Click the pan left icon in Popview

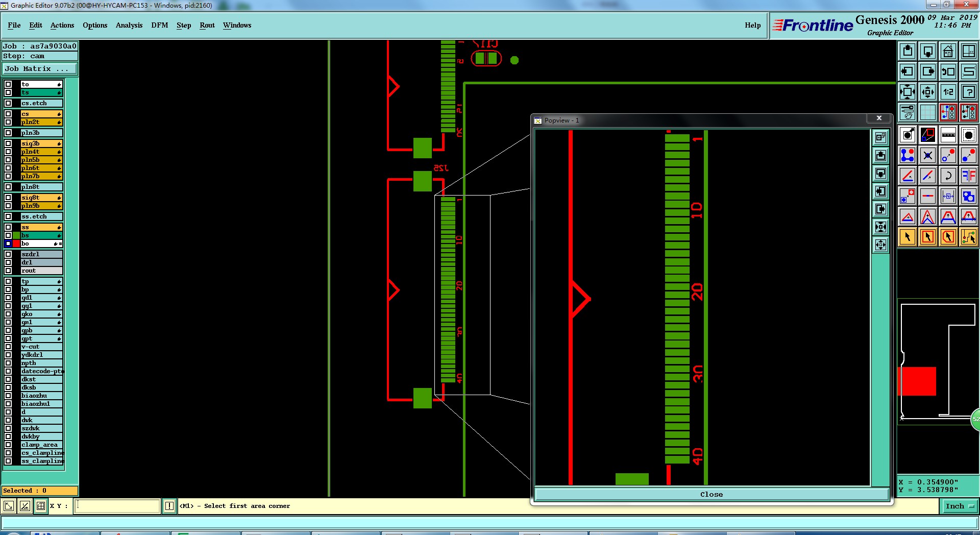click(881, 191)
